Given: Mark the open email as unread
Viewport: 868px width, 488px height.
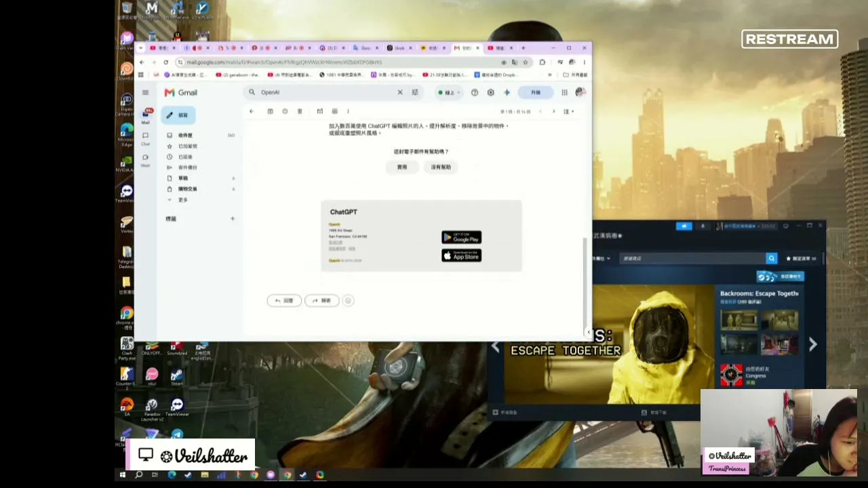Looking at the screenshot, I should coord(319,111).
